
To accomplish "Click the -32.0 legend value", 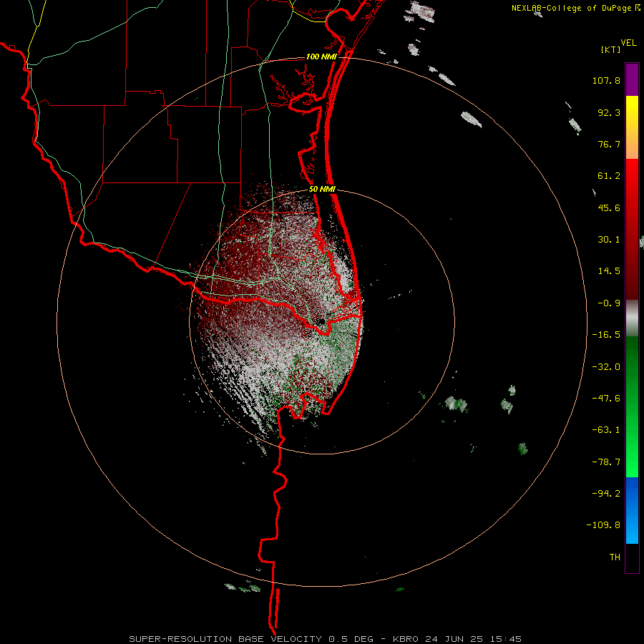I will coord(606,367).
